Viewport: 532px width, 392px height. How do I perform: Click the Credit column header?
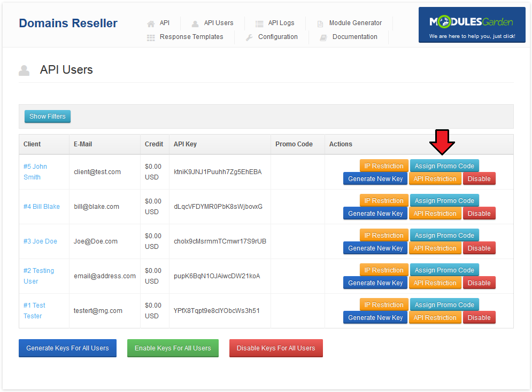coord(154,144)
